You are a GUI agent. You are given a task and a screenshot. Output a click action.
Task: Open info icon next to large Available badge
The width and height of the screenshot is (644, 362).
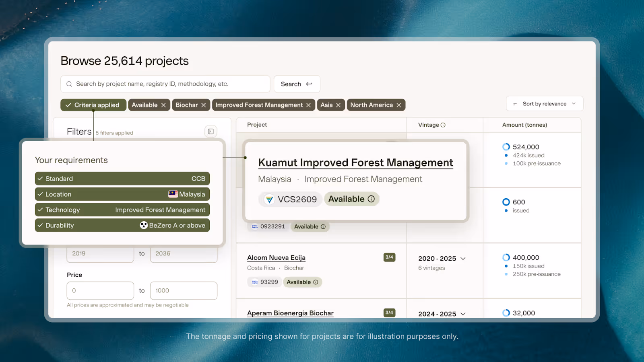(371, 199)
